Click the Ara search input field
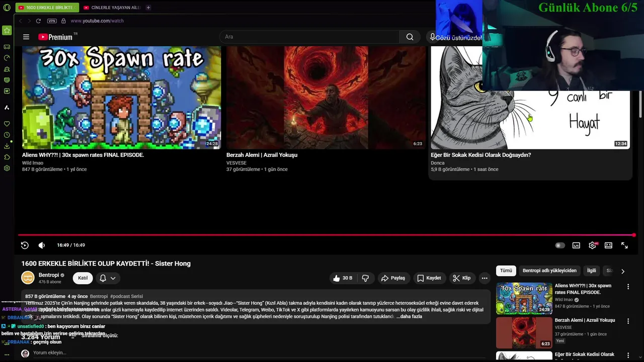Screen dimensions: 644x362 click(309, 37)
